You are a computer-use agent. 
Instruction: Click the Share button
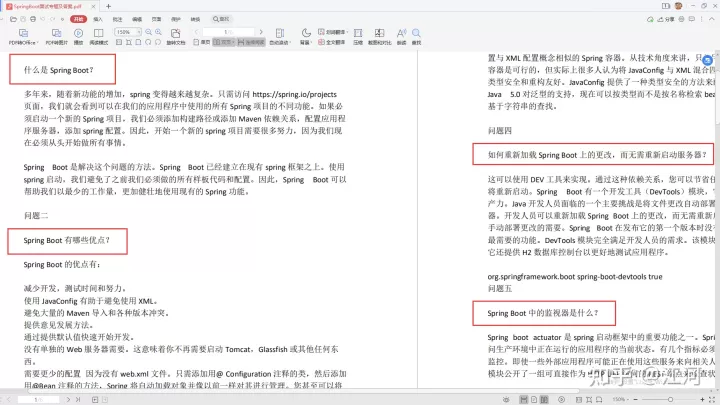tap(666, 19)
